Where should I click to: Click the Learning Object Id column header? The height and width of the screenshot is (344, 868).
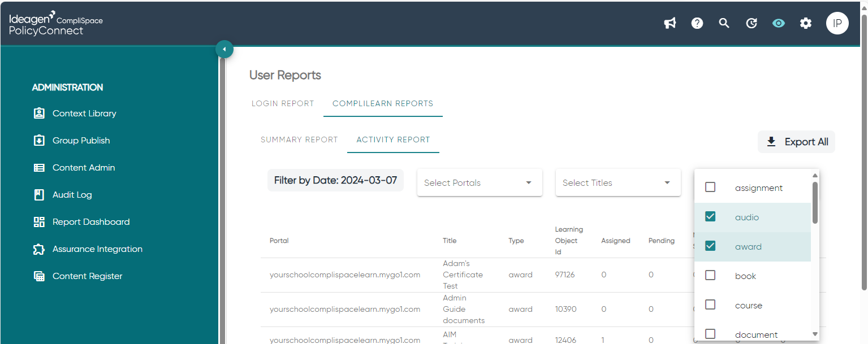pyautogui.click(x=569, y=241)
